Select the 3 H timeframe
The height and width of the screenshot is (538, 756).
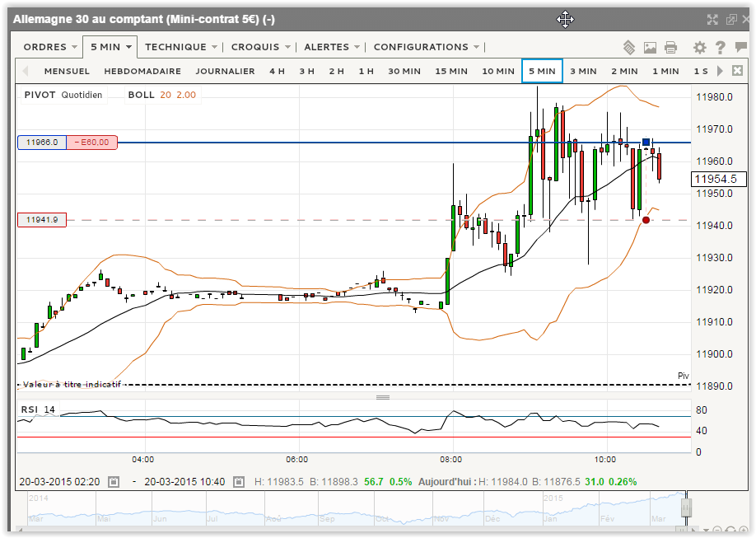[306, 71]
